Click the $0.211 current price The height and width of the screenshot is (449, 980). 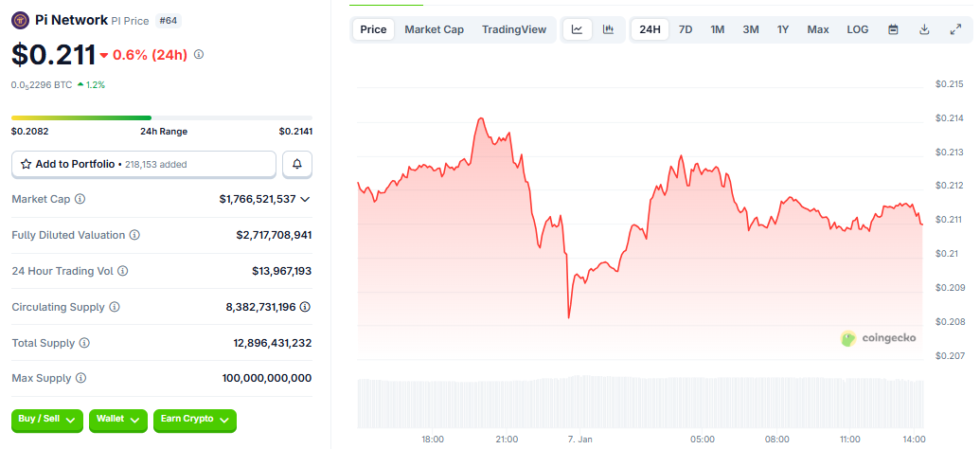pyautogui.click(x=54, y=54)
